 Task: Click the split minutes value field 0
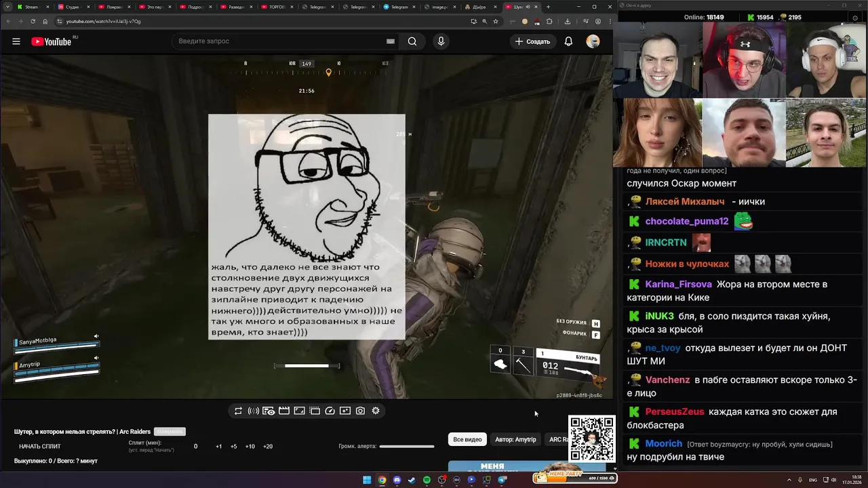click(x=196, y=447)
